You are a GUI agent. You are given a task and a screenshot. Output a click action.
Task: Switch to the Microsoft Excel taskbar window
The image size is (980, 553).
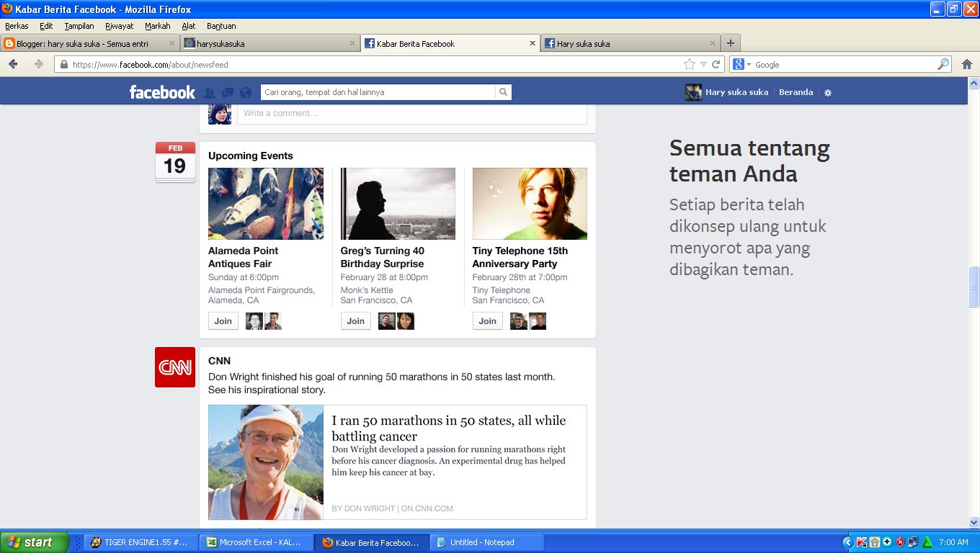point(256,542)
